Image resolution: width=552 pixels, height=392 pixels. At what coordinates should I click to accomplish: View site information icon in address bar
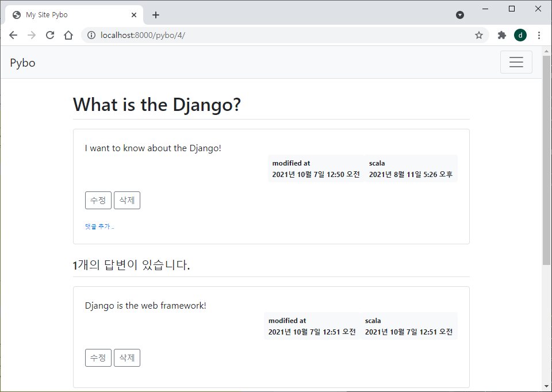point(91,35)
